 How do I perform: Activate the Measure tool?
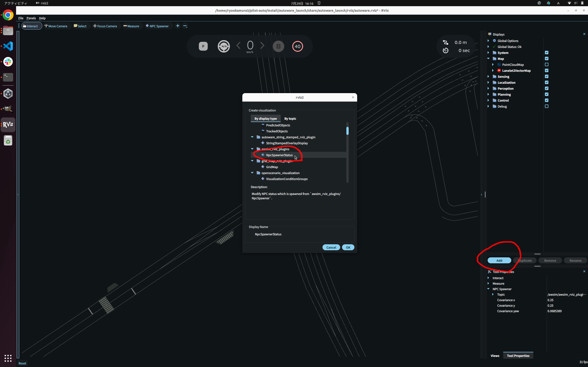131,26
